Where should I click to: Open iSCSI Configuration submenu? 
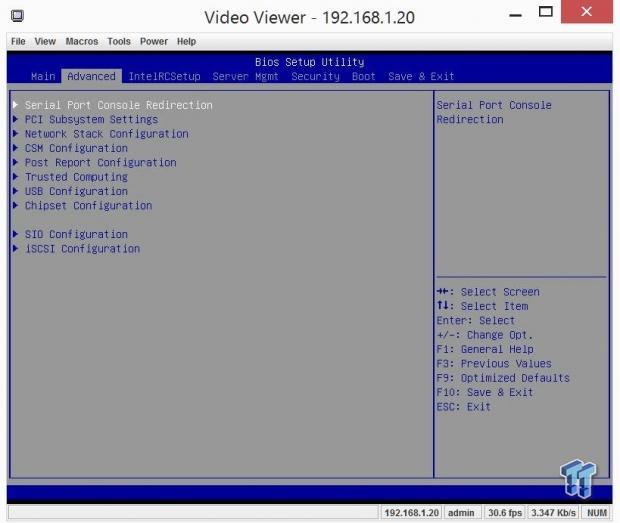[x=82, y=249]
